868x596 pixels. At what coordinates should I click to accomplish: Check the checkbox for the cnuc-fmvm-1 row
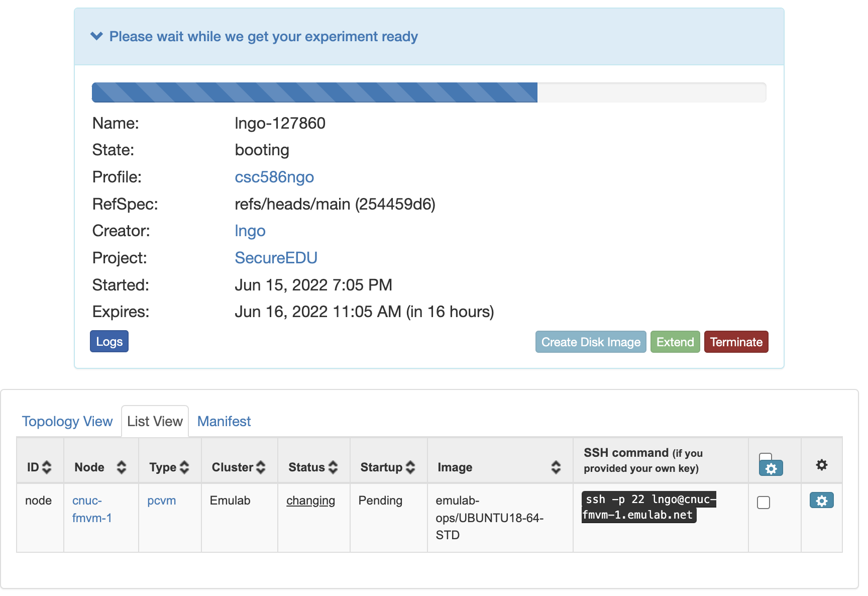[x=763, y=503]
